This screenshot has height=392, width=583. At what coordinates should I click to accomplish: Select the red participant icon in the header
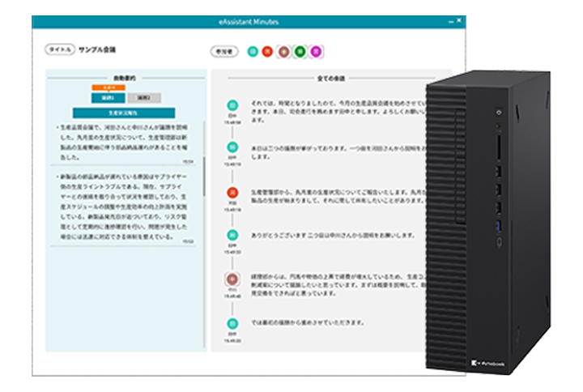pos(267,50)
